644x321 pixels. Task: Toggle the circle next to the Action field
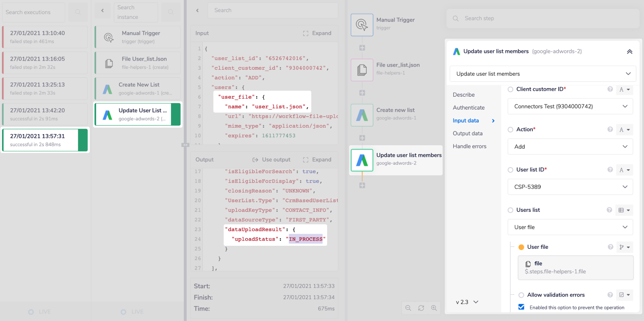click(511, 129)
